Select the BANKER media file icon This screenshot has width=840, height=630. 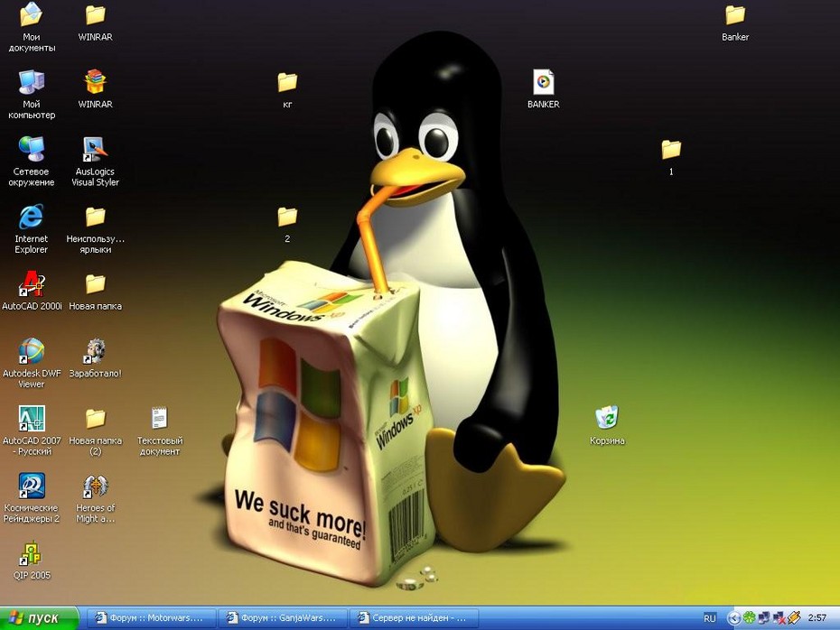(x=543, y=82)
